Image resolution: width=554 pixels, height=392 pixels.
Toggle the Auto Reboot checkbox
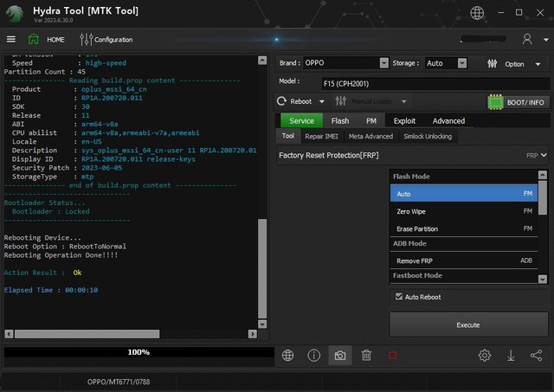399,297
